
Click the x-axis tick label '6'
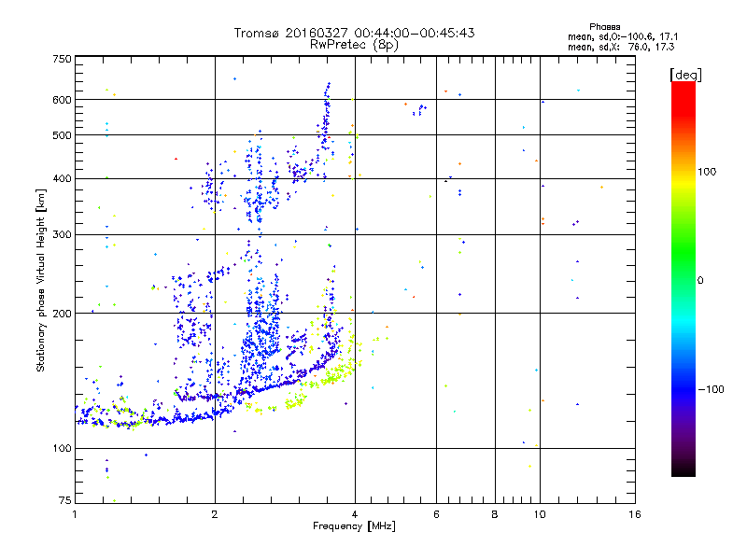(436, 514)
